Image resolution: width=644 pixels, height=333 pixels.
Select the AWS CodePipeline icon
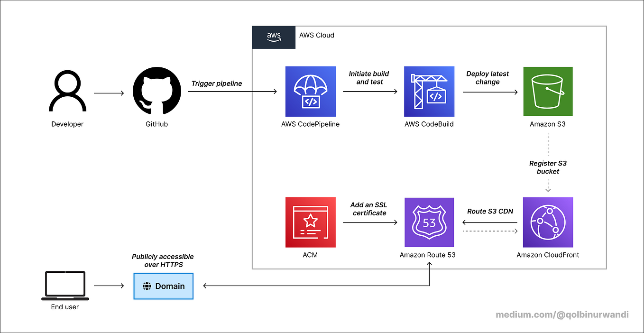click(310, 91)
